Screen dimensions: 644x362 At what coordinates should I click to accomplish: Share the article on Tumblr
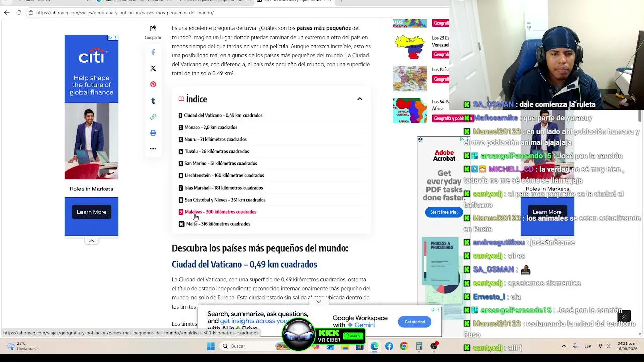coord(153,101)
